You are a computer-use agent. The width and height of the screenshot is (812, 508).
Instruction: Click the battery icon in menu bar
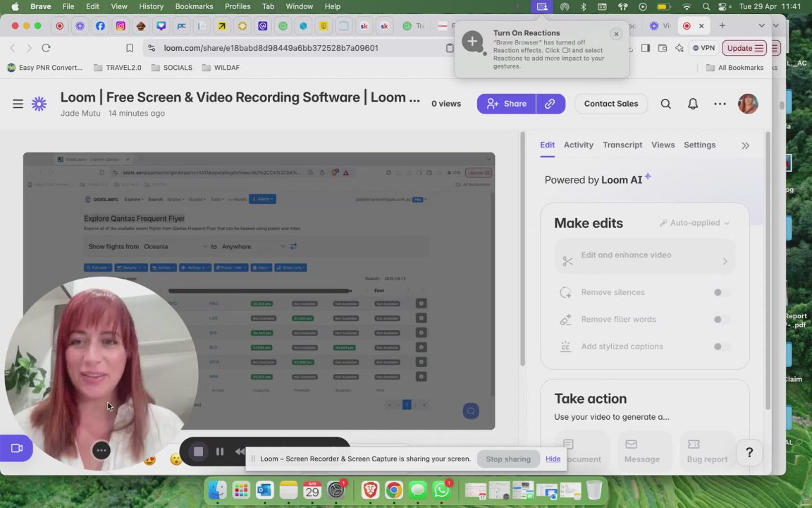coord(663,7)
